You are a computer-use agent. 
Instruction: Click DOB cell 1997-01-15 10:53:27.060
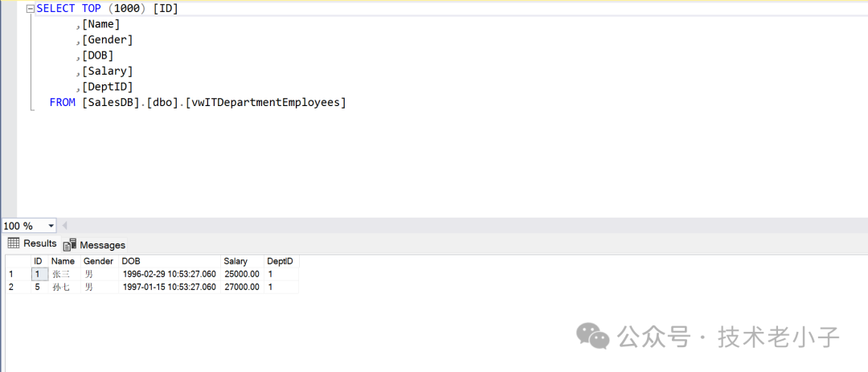[170, 287]
